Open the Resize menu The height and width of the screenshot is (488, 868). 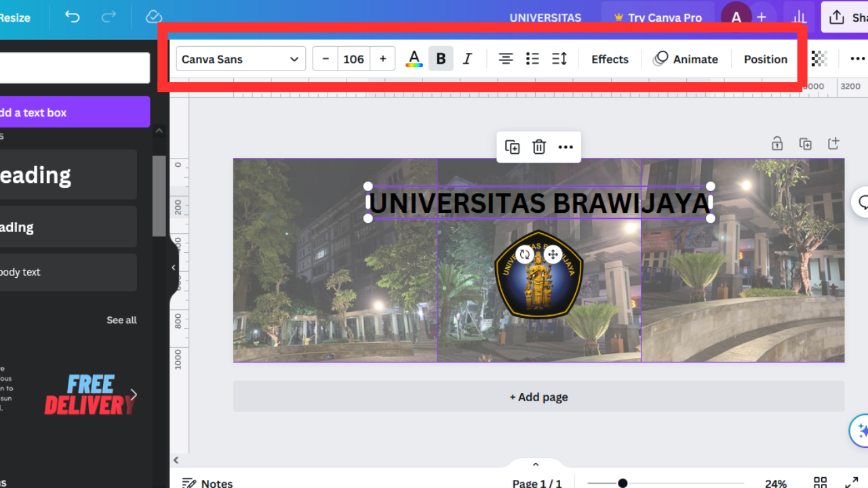[15, 18]
